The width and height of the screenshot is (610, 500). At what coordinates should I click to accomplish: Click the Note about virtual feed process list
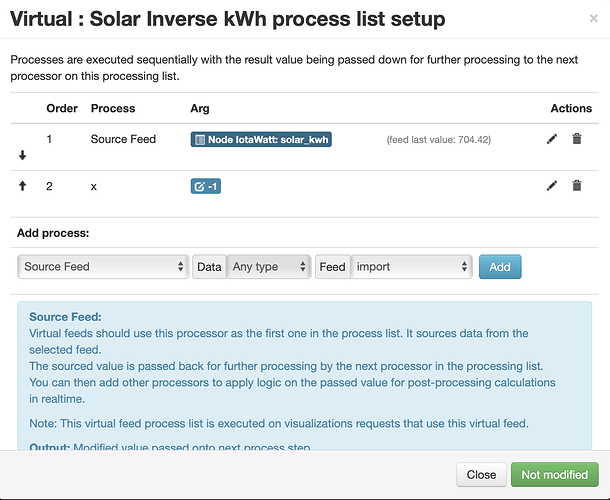[x=279, y=423]
